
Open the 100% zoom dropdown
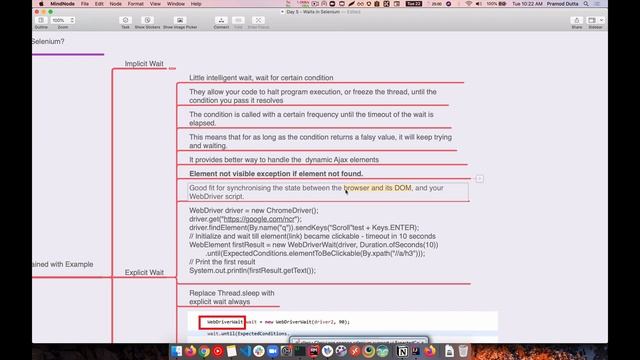[63, 20]
